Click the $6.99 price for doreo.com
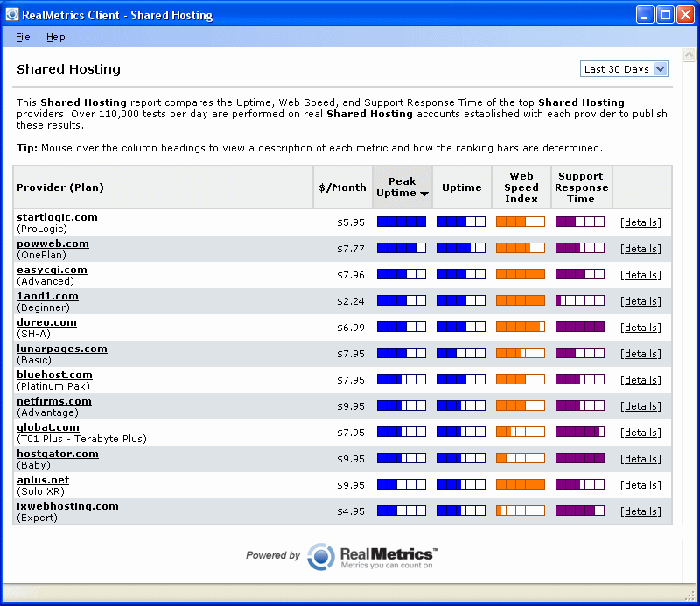Screen dimensions: 700x606 tap(351, 328)
